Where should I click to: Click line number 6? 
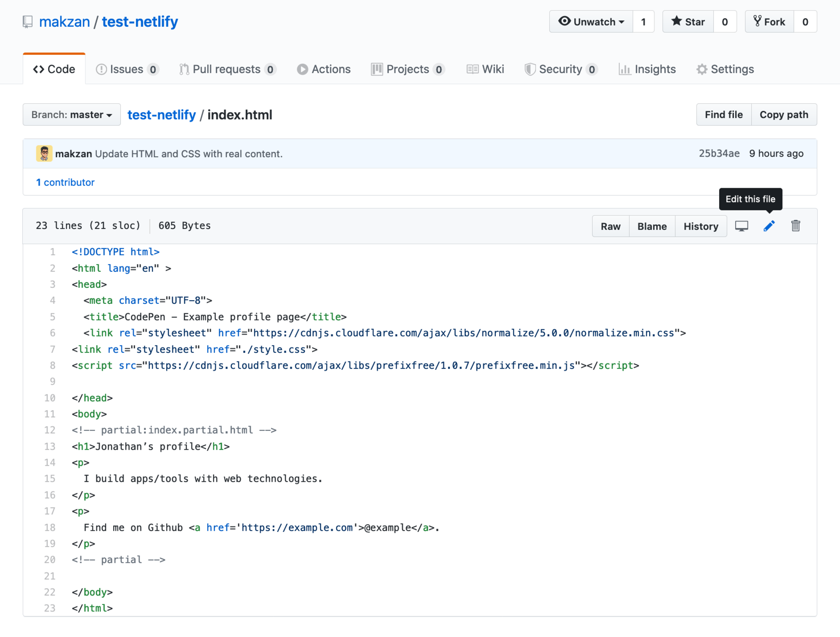pyautogui.click(x=52, y=333)
